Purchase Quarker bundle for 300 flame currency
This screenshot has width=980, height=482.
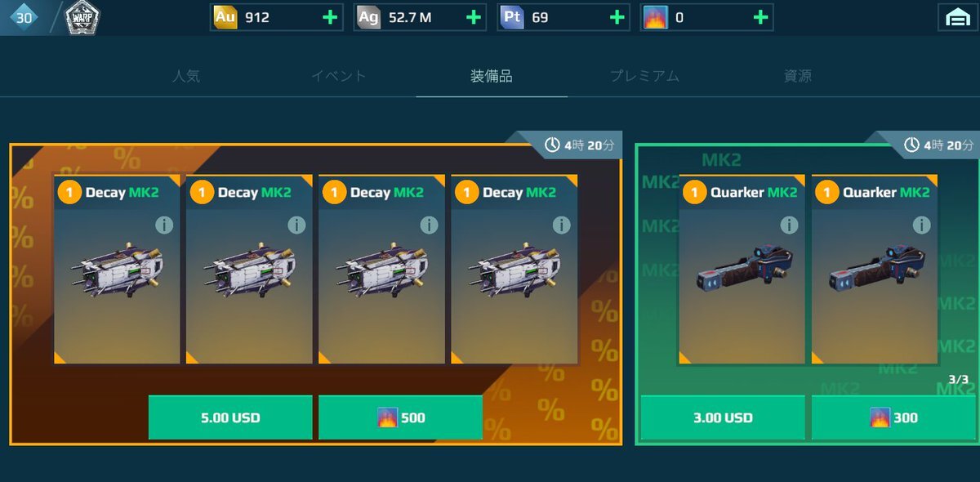tap(893, 417)
